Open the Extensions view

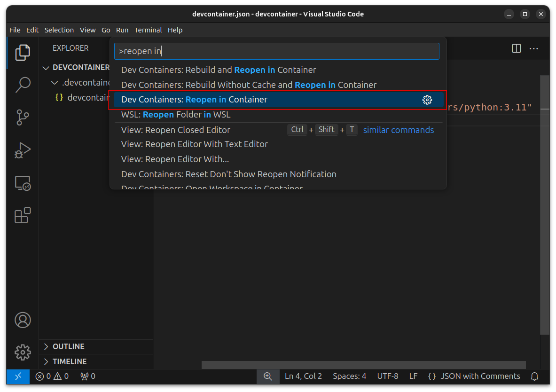pyautogui.click(x=23, y=215)
